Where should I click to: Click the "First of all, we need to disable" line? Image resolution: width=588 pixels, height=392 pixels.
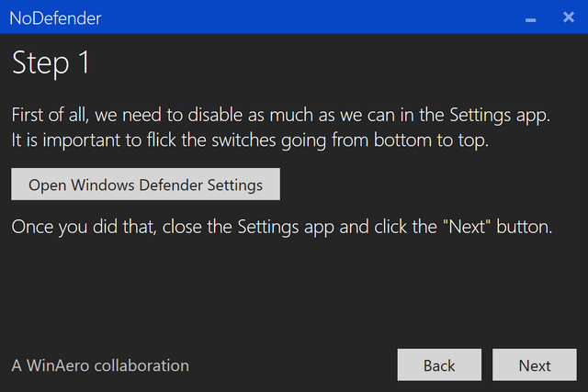(280, 115)
